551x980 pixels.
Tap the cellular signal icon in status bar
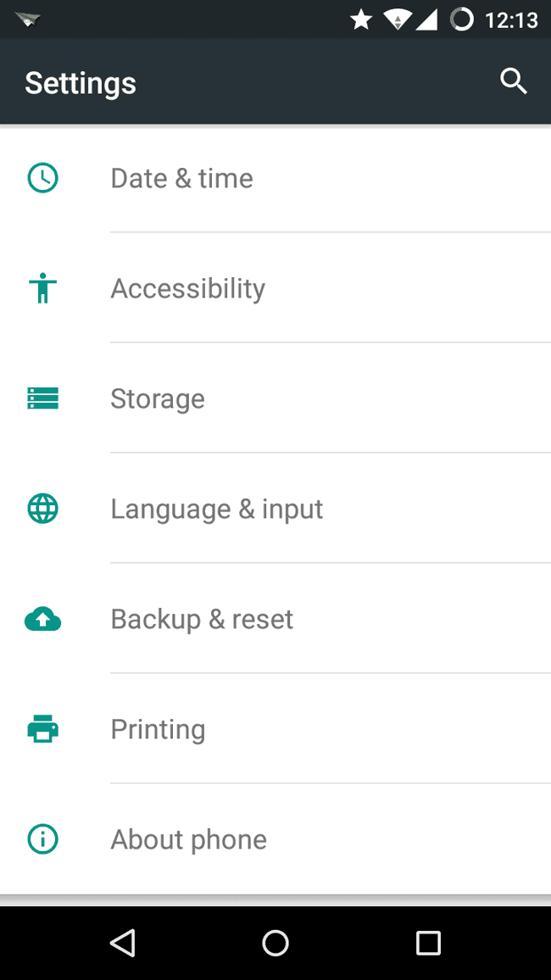click(x=428, y=19)
